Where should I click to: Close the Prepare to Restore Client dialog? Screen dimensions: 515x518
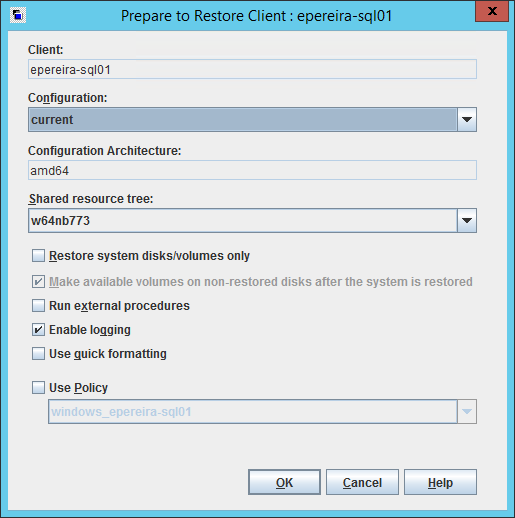coord(492,12)
